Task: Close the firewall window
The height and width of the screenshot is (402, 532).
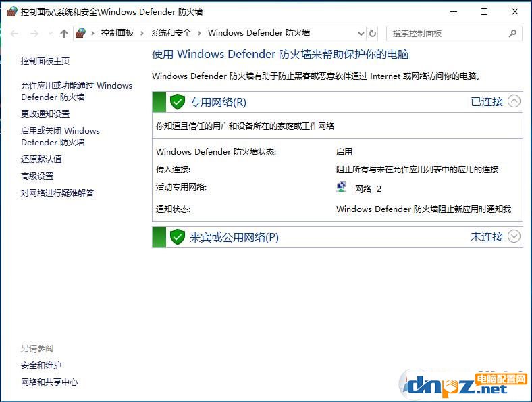Action: (x=515, y=12)
